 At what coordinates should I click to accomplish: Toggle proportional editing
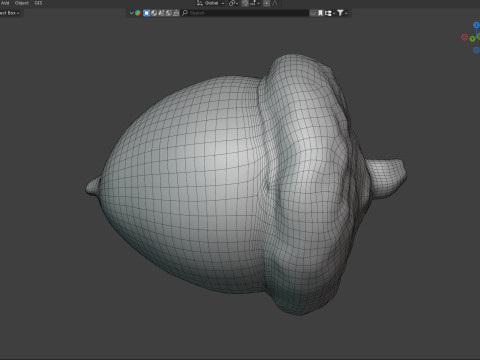(267, 3)
